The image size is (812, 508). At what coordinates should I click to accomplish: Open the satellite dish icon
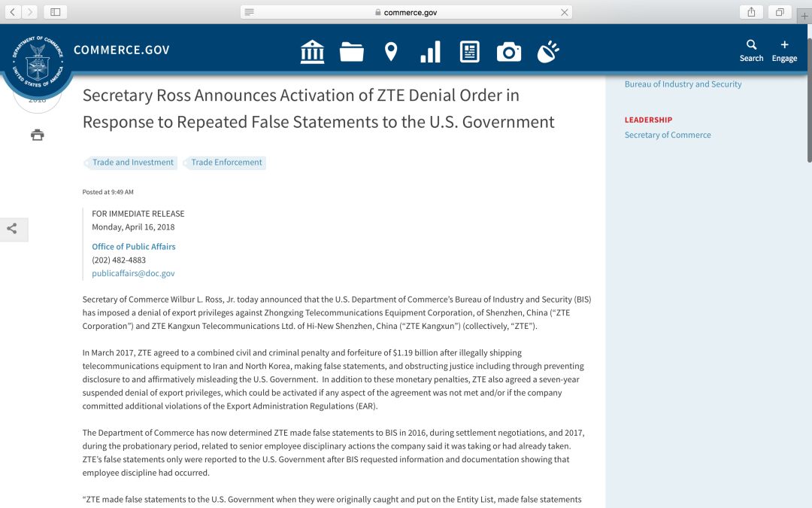click(x=548, y=52)
